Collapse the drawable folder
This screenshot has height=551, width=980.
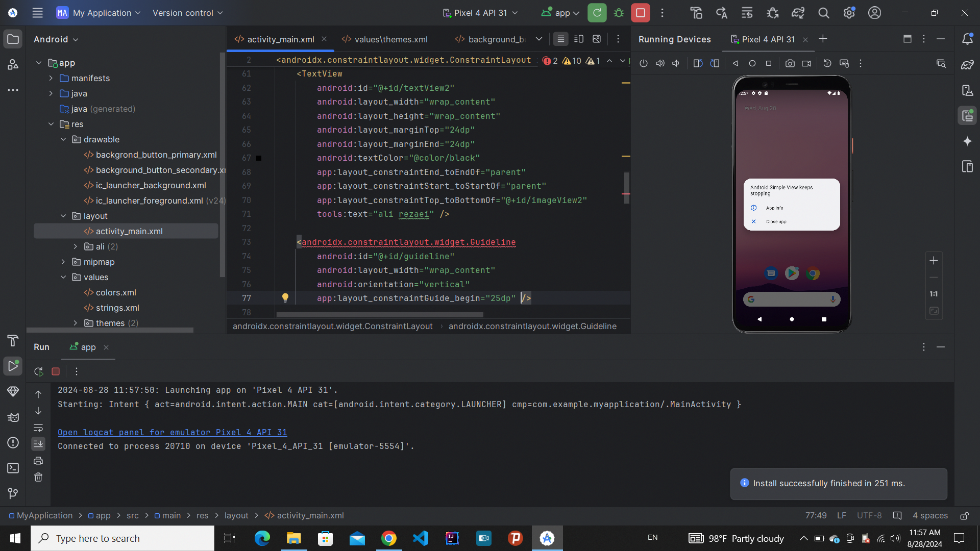(x=63, y=139)
